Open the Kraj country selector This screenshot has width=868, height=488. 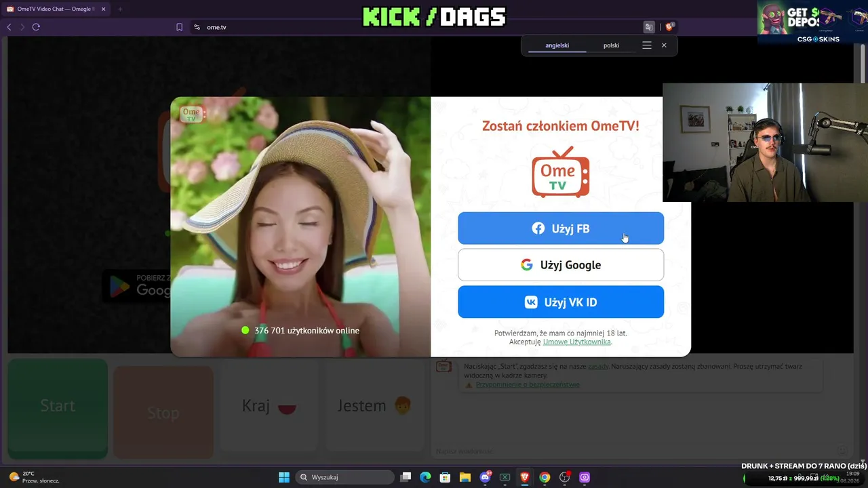tap(269, 407)
